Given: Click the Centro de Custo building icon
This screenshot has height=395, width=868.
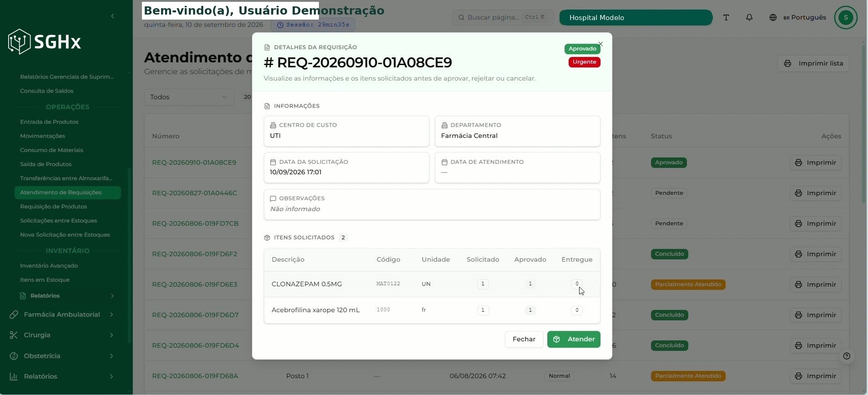Looking at the screenshot, I should [273, 125].
